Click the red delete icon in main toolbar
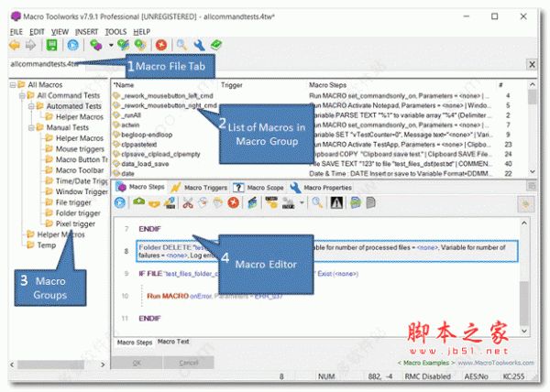Viewport: 550px width, 392px height. [x=161, y=45]
